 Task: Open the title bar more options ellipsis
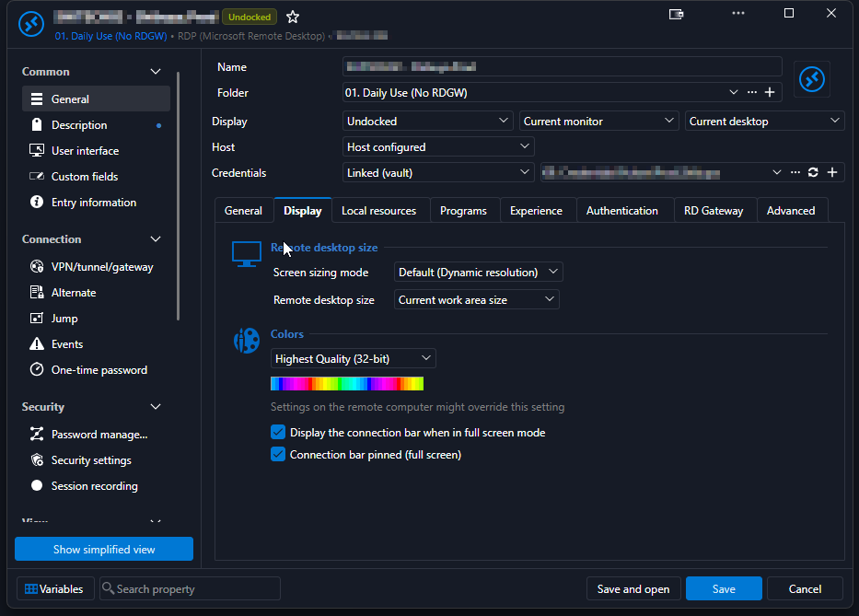pos(738,13)
